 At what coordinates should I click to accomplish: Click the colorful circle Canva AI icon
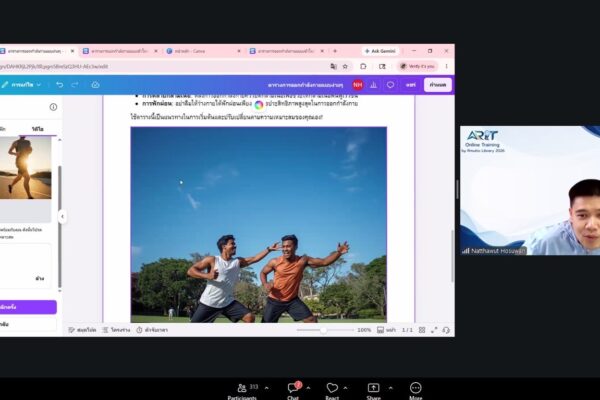[x=259, y=104]
